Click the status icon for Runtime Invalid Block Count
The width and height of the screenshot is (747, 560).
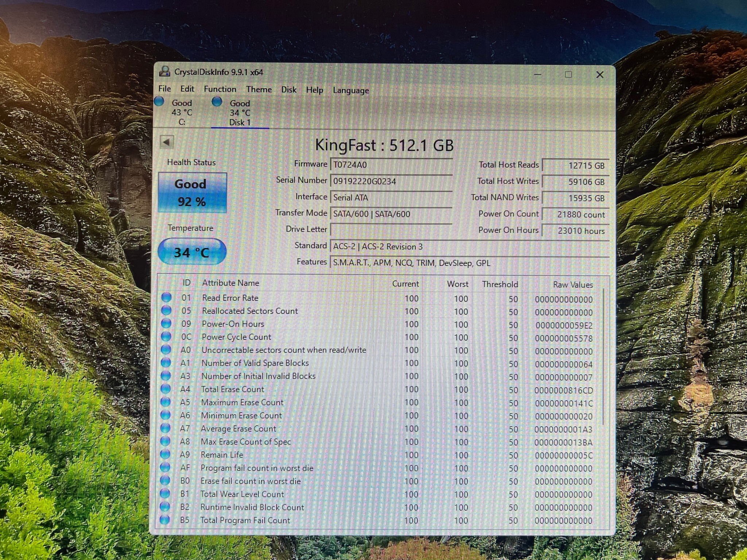pyautogui.click(x=165, y=507)
